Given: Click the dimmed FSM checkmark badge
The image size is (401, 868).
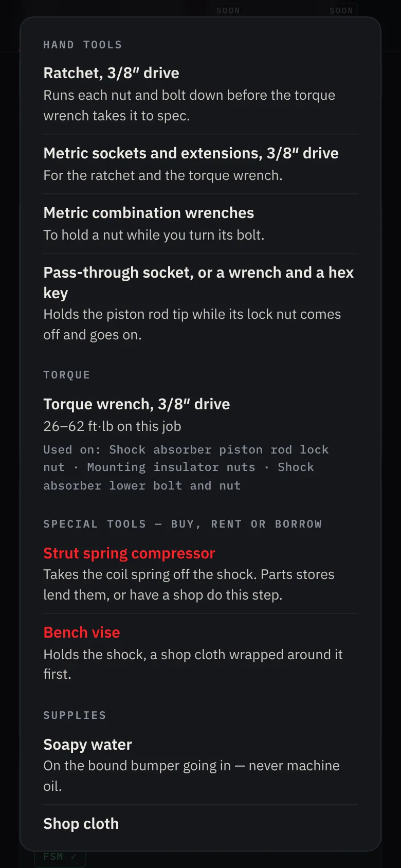Looking at the screenshot, I should [x=60, y=857].
